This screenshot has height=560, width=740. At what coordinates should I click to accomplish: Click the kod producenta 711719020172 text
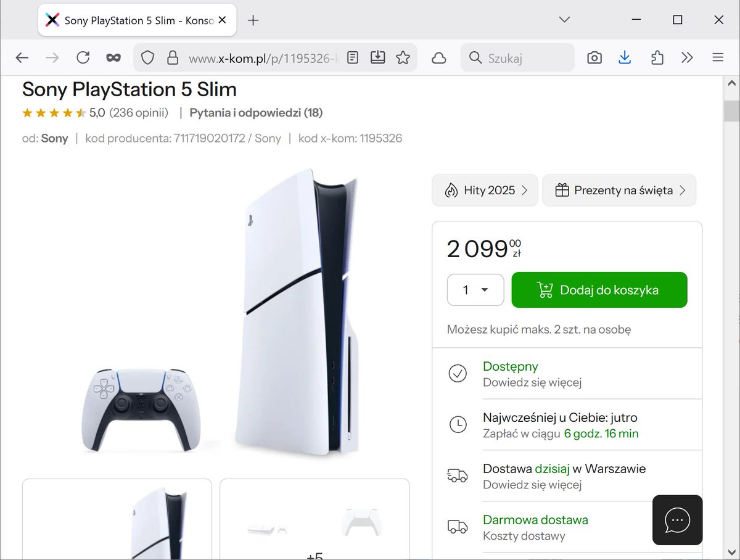pos(183,138)
